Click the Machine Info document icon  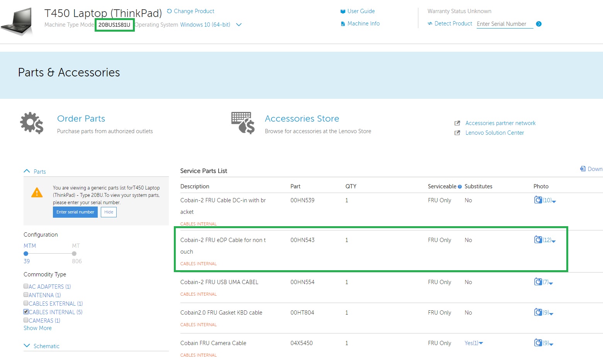tap(343, 24)
